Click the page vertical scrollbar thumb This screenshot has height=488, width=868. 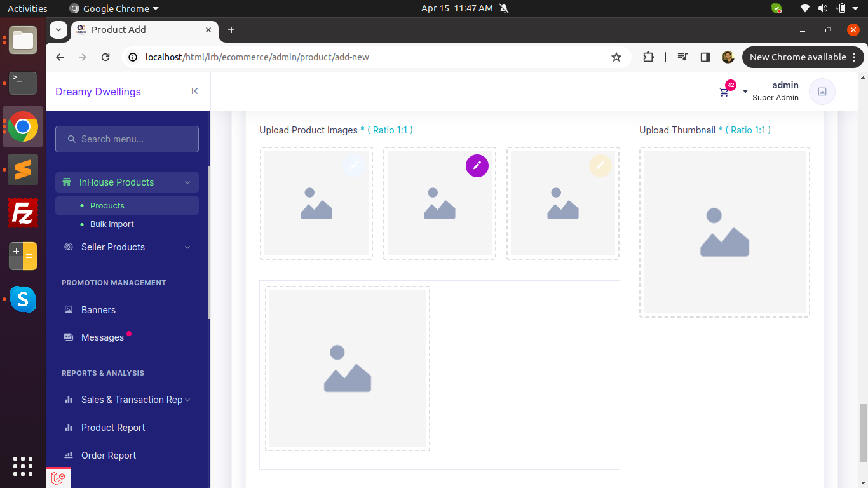pyautogui.click(x=863, y=433)
